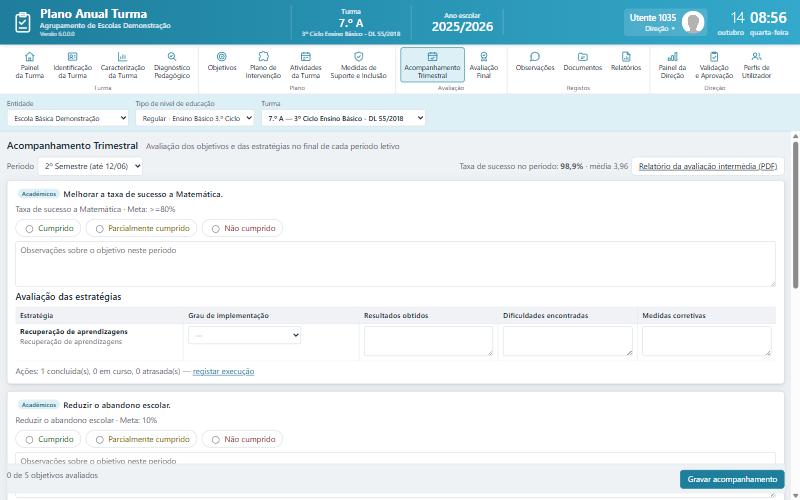
Task: Click '0 de 5 objetivos avaliados' status text
Action: pyautogui.click(x=53, y=476)
